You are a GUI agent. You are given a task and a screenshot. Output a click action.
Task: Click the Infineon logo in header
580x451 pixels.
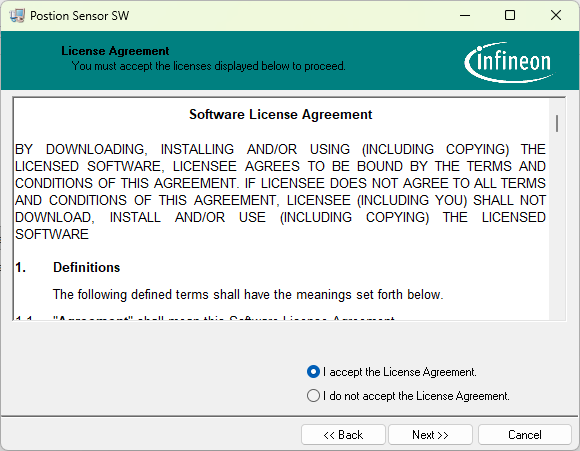509,62
